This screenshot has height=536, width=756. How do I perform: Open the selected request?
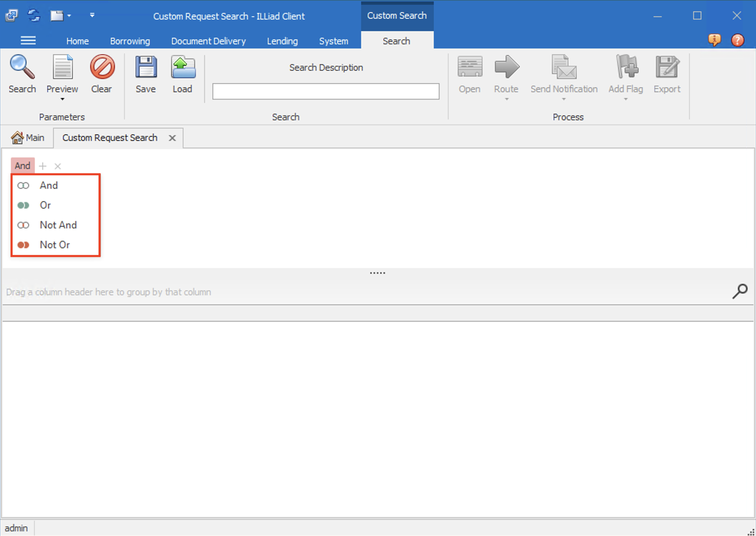(469, 74)
